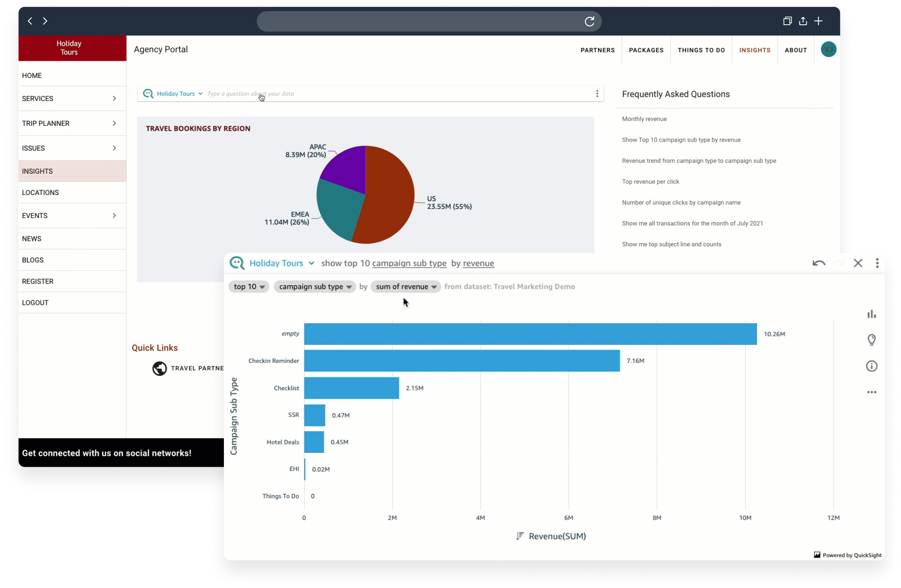Open the PACKAGES top navigation tab

[646, 50]
